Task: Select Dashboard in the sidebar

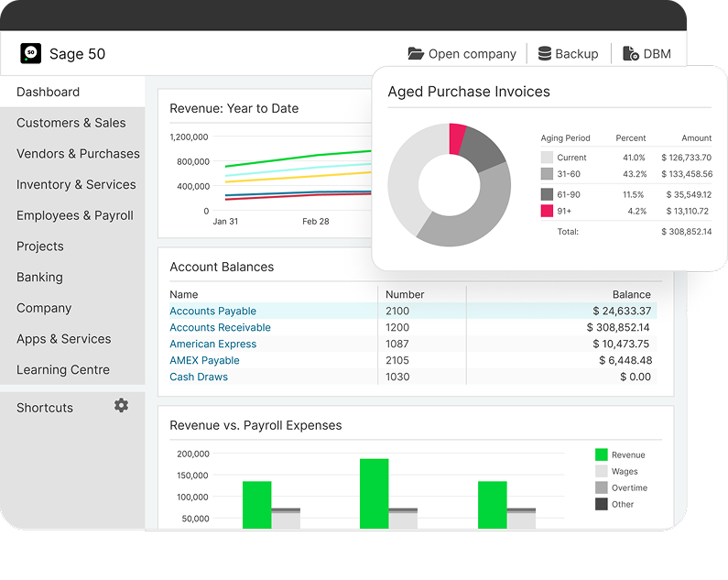Action: click(x=48, y=92)
